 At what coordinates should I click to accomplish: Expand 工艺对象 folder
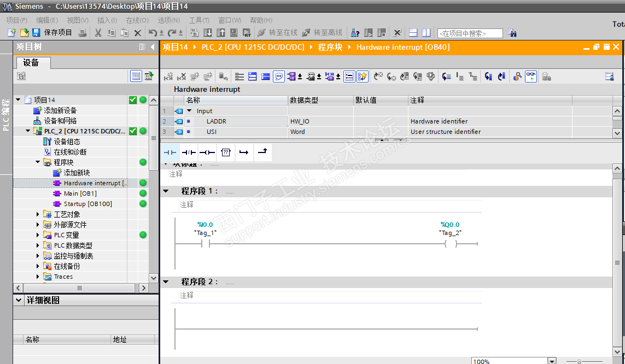coord(38,214)
